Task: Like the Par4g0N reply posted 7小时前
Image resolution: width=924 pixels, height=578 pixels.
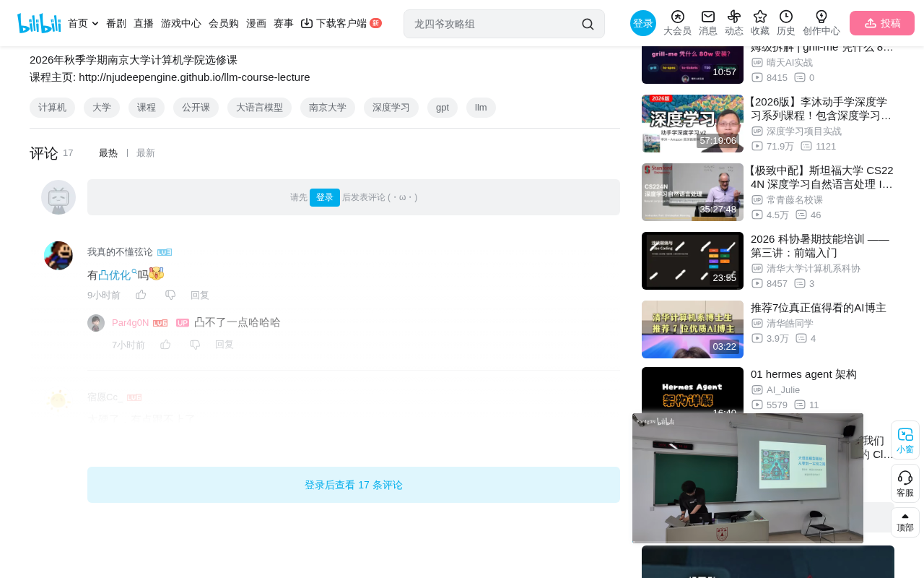Action: [x=165, y=345]
